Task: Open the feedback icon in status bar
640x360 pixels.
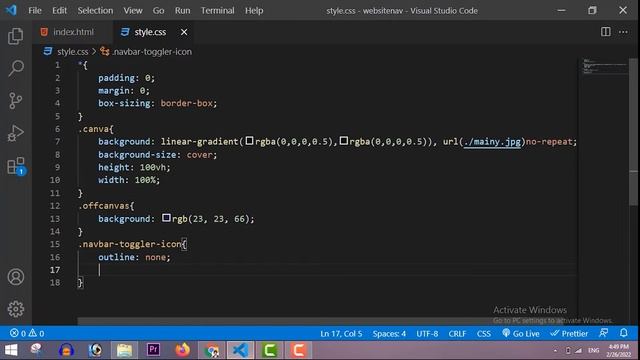Action: pos(604,333)
